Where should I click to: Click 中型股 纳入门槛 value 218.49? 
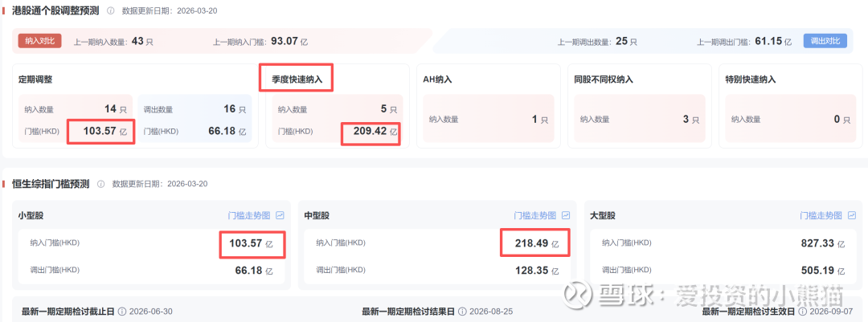tap(531, 243)
